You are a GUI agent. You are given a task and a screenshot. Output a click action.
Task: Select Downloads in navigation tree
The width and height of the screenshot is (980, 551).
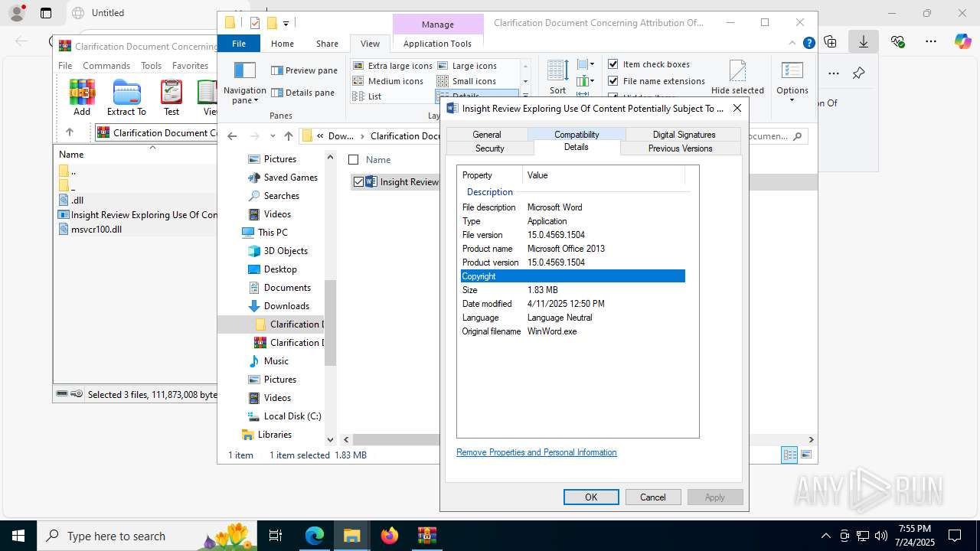[x=286, y=306]
